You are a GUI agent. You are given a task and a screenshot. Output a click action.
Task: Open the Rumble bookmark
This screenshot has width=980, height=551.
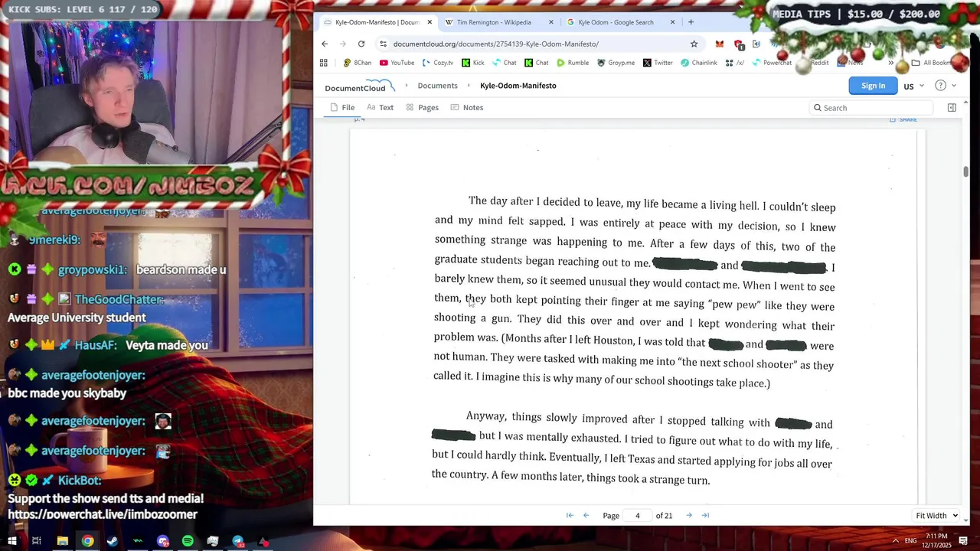pos(573,63)
